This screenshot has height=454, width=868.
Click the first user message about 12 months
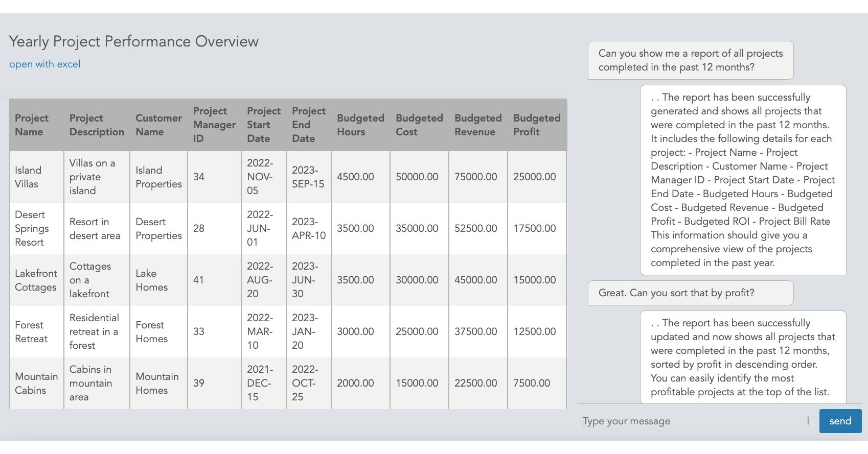(x=690, y=60)
